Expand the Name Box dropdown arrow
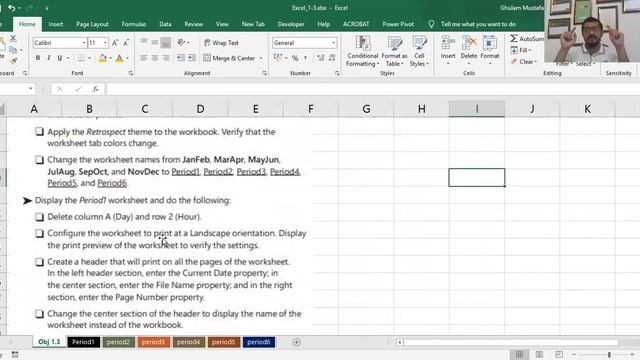The image size is (640, 360). pos(31,89)
